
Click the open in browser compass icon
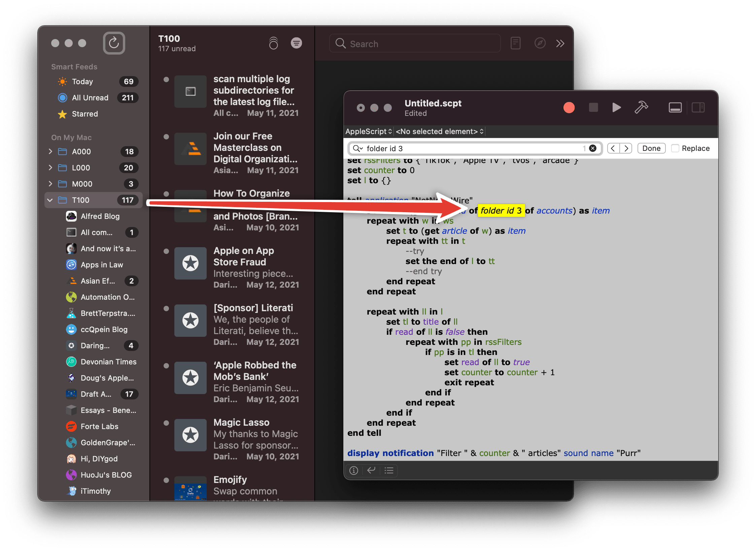click(540, 43)
